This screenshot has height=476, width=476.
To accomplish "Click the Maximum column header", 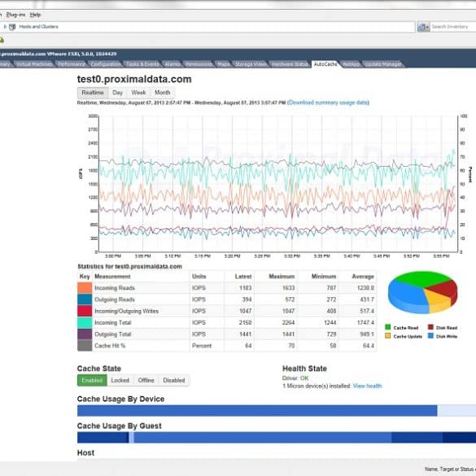I will (x=282, y=277).
